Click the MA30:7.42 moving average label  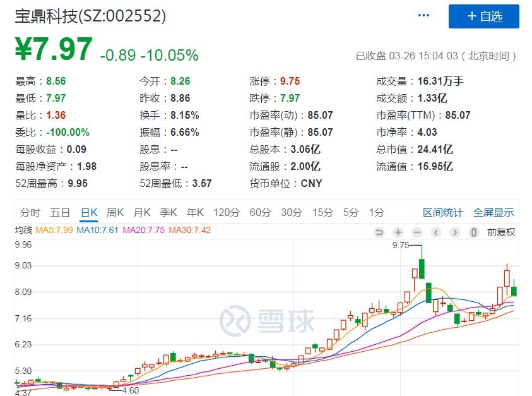(190, 230)
